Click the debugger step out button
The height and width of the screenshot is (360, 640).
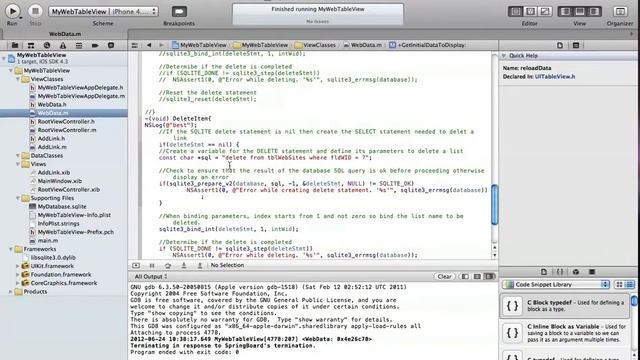(200, 265)
